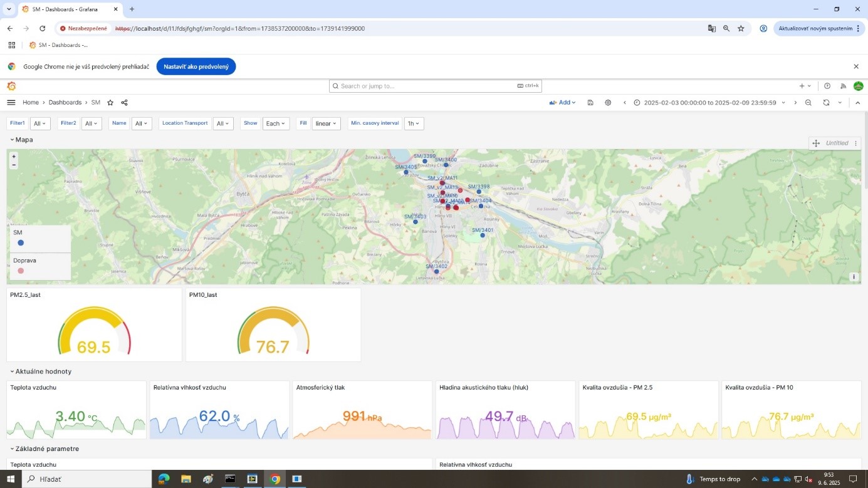The height and width of the screenshot is (488, 868).
Task: Refresh the dashboard with the refresh icon
Action: pyautogui.click(x=826, y=103)
